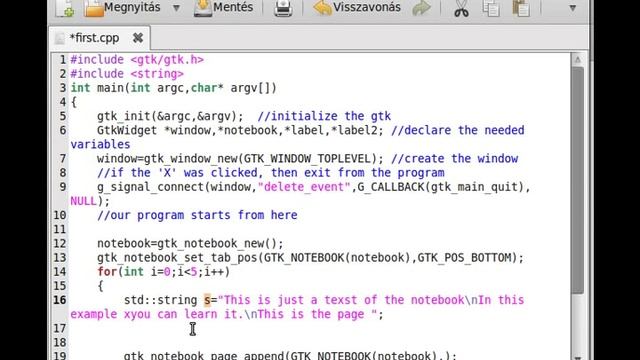The image size is (640, 360).
Task: Click on "int main(int argc,char* argv[])" line
Action: click(x=173, y=88)
